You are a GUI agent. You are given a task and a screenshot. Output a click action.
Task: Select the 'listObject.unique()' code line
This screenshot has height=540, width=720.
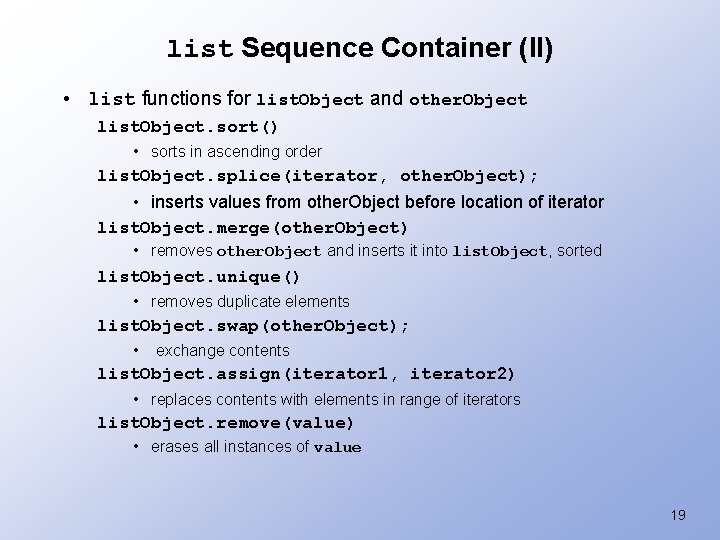pyautogui.click(x=198, y=277)
